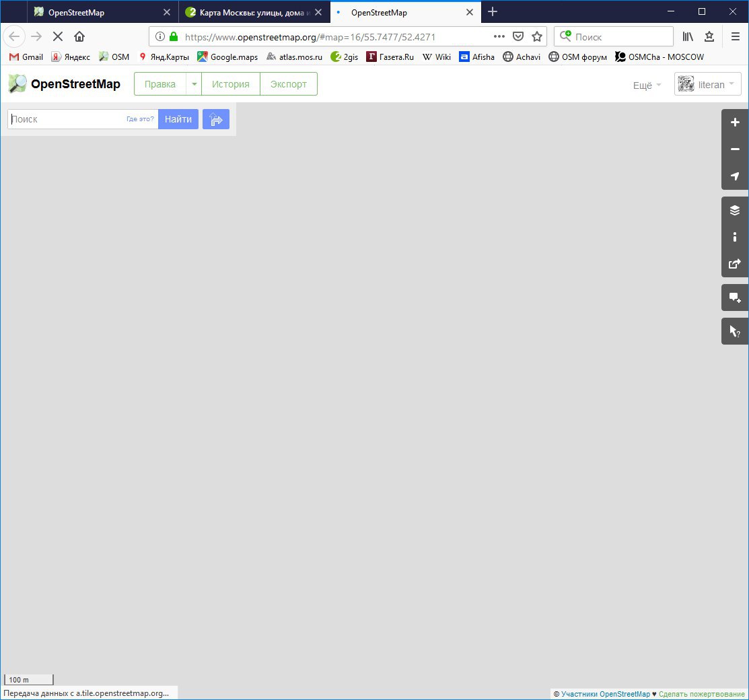Open a new browser tab

pyautogui.click(x=493, y=12)
